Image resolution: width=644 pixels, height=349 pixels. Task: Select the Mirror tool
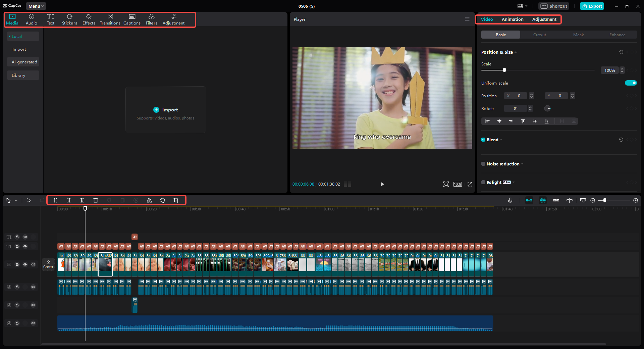(x=149, y=200)
